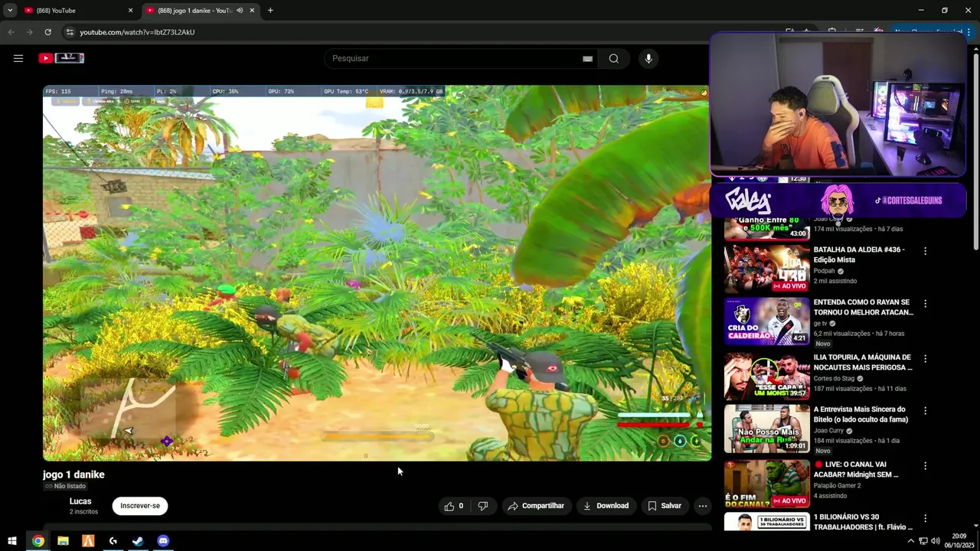The image size is (980, 551).
Task: Open ILIA TOPURIA, A MÁQUINA DE NOCAUTES title
Action: click(x=863, y=363)
